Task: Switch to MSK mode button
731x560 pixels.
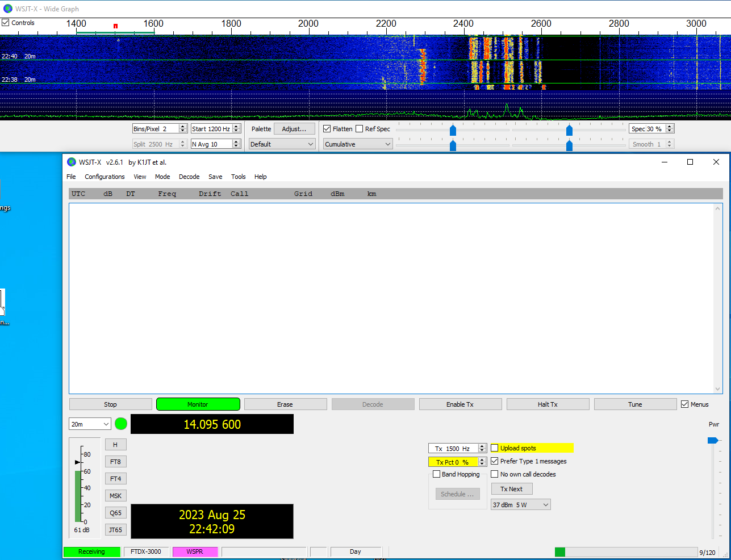Action: (x=115, y=496)
